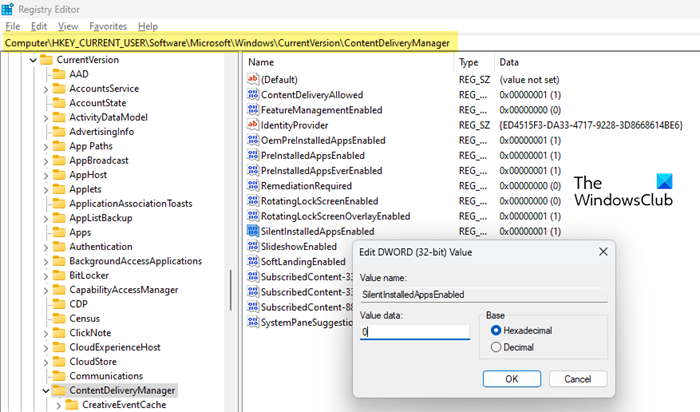Image resolution: width=700 pixels, height=412 pixels.
Task: Cancel the Edit DWORD dialog
Action: [x=578, y=379]
